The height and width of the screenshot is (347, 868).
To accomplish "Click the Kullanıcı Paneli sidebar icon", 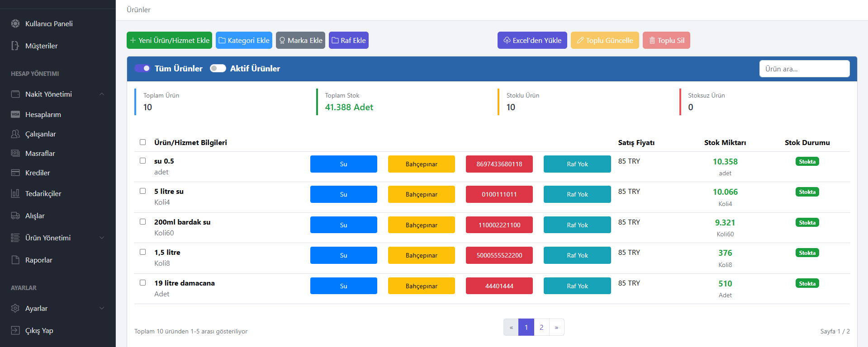I will [15, 23].
